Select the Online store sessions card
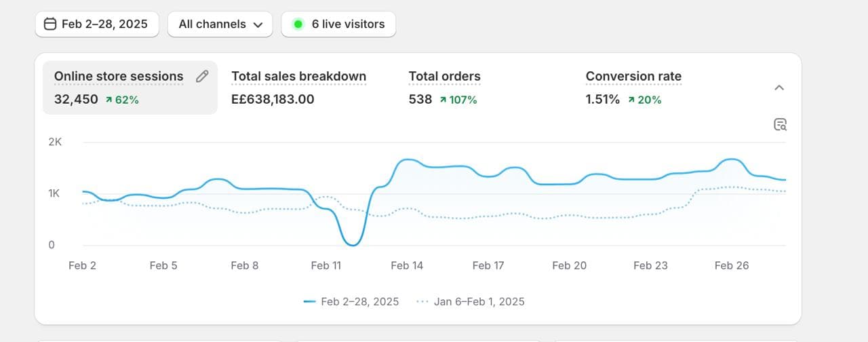This screenshot has height=342, width=868. pyautogui.click(x=119, y=77)
